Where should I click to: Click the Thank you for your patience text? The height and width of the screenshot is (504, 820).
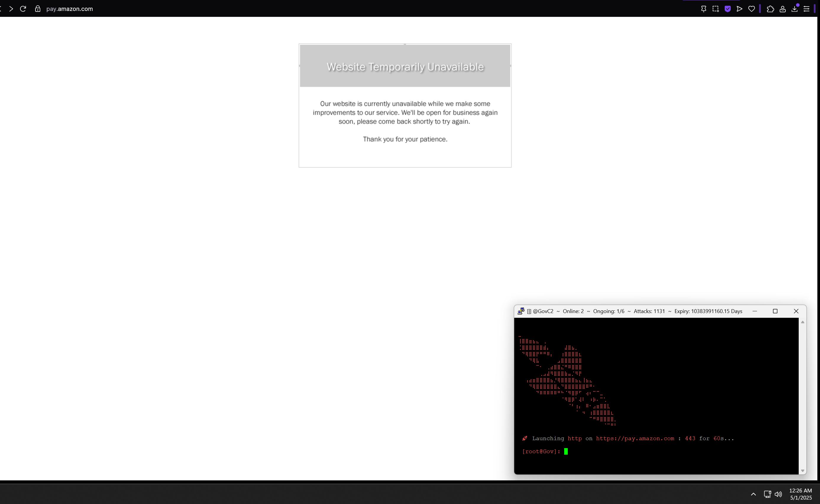pos(405,139)
